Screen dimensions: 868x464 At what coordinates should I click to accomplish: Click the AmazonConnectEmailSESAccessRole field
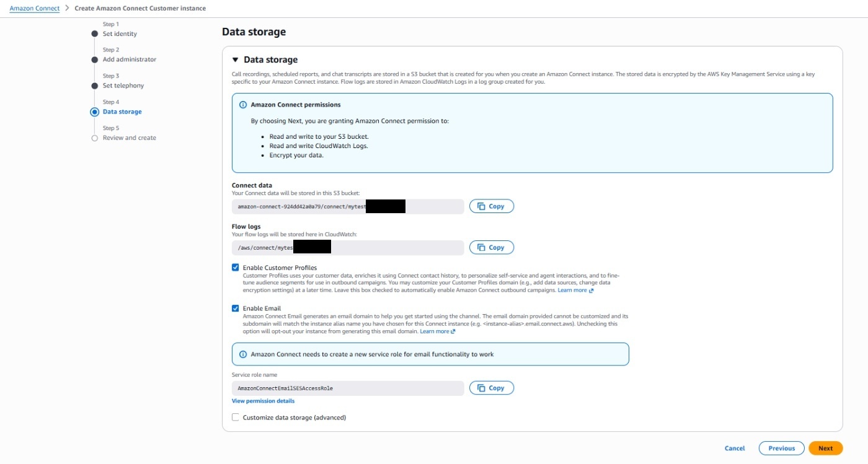click(x=348, y=388)
